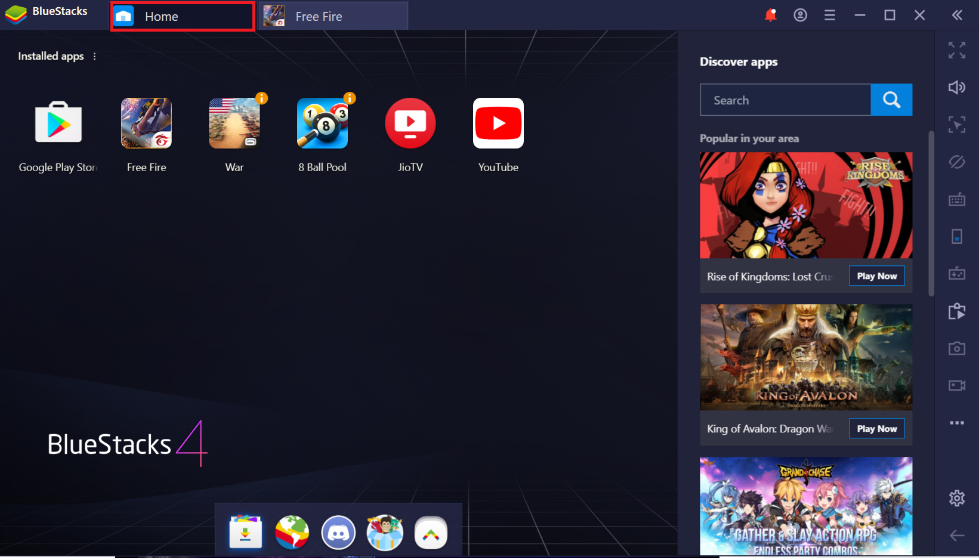Click the Discover apps search field

click(785, 100)
